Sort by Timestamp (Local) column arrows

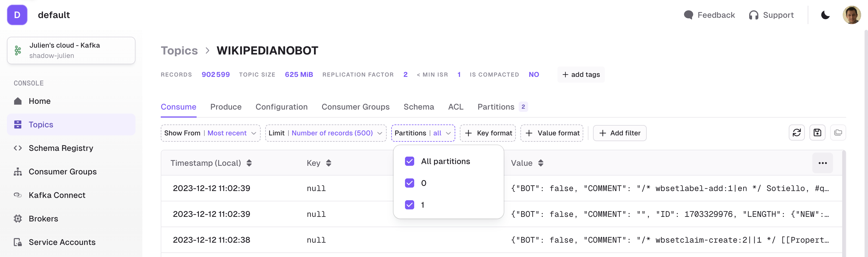[249, 163]
